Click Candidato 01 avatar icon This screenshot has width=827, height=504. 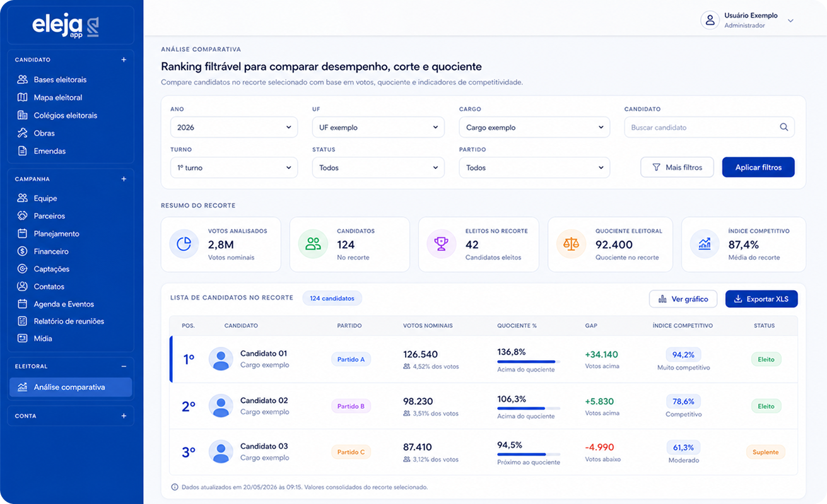(x=221, y=359)
